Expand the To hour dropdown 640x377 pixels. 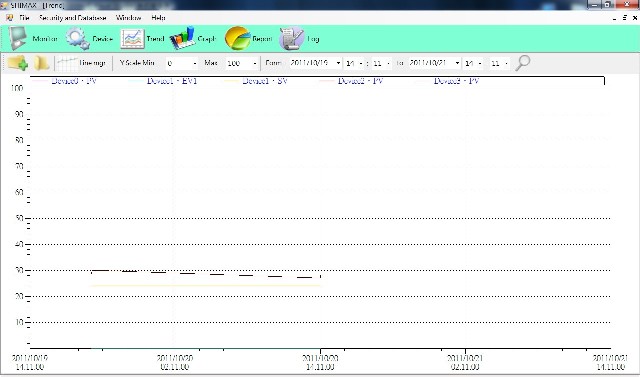pyautogui.click(x=480, y=63)
